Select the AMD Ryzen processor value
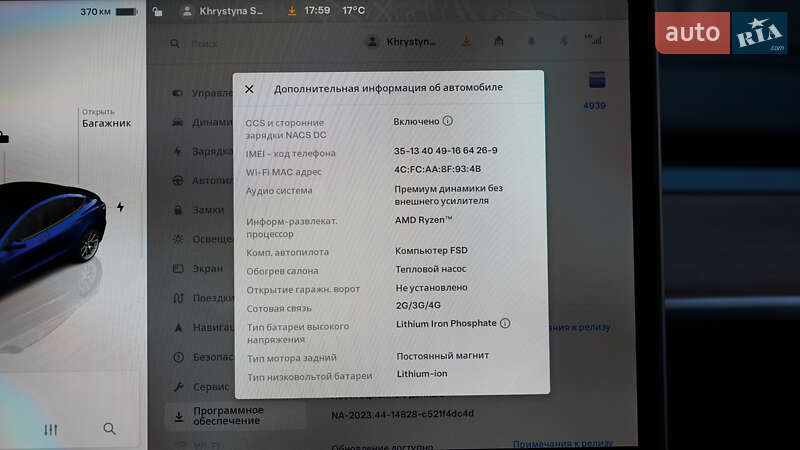This screenshot has height=450, width=800. tap(423, 220)
